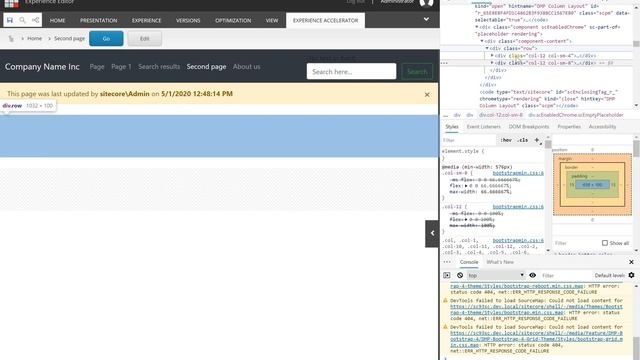The width and height of the screenshot is (640, 360).
Task: Switch to the Event Listeners tab
Action: pyautogui.click(x=483, y=127)
